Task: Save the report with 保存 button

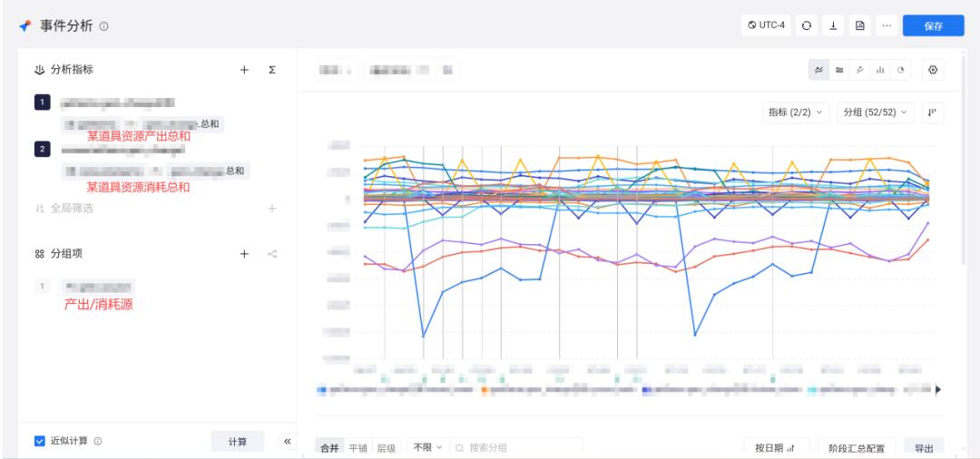Action: click(933, 25)
